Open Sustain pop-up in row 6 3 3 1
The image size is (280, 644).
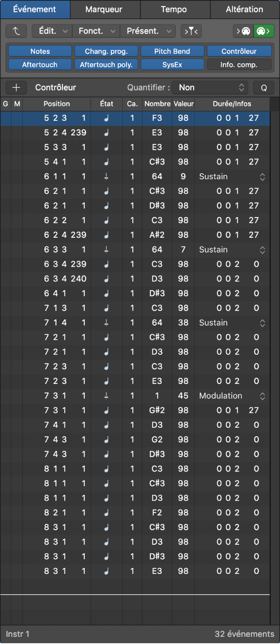(232, 250)
